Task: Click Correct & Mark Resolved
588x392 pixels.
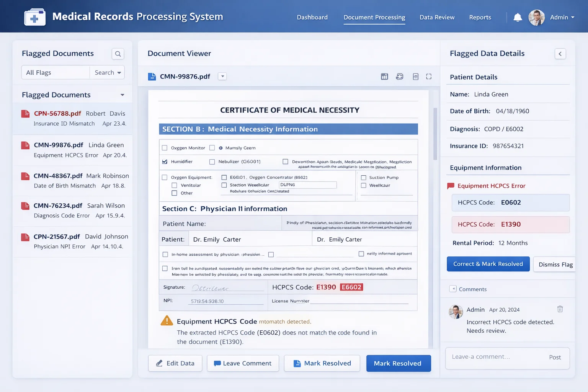Action: 488,264
